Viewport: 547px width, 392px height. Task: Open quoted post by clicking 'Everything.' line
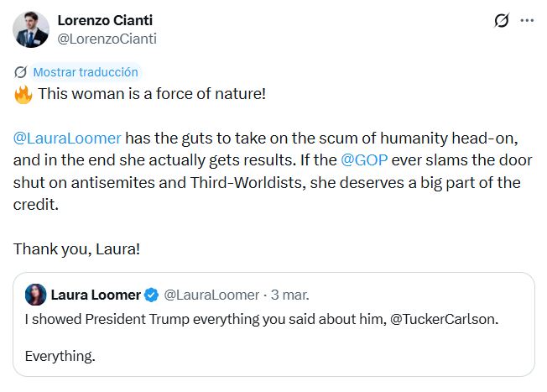click(x=60, y=356)
